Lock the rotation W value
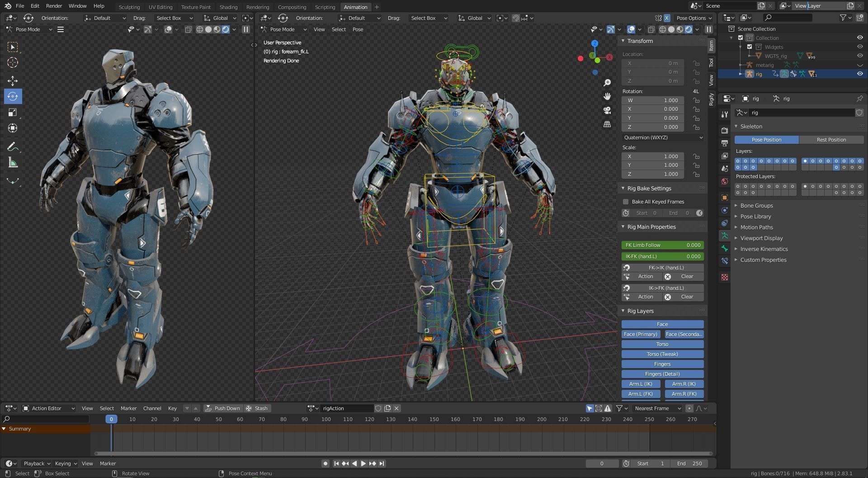 click(x=697, y=100)
